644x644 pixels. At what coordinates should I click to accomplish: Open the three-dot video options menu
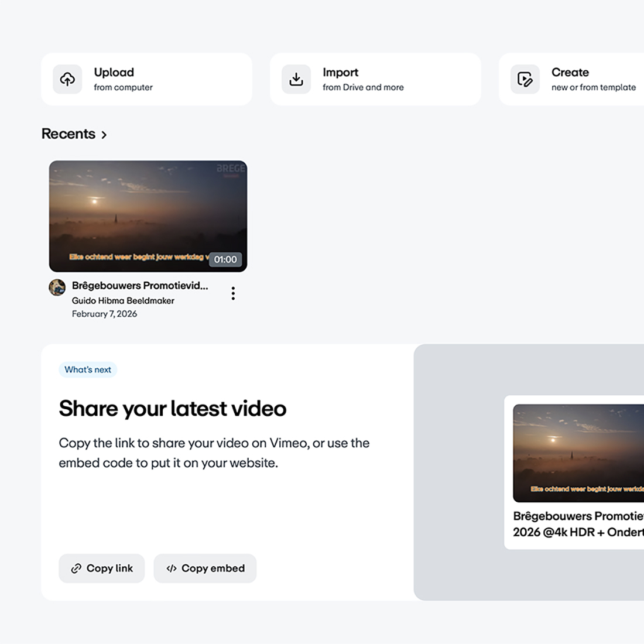[233, 293]
